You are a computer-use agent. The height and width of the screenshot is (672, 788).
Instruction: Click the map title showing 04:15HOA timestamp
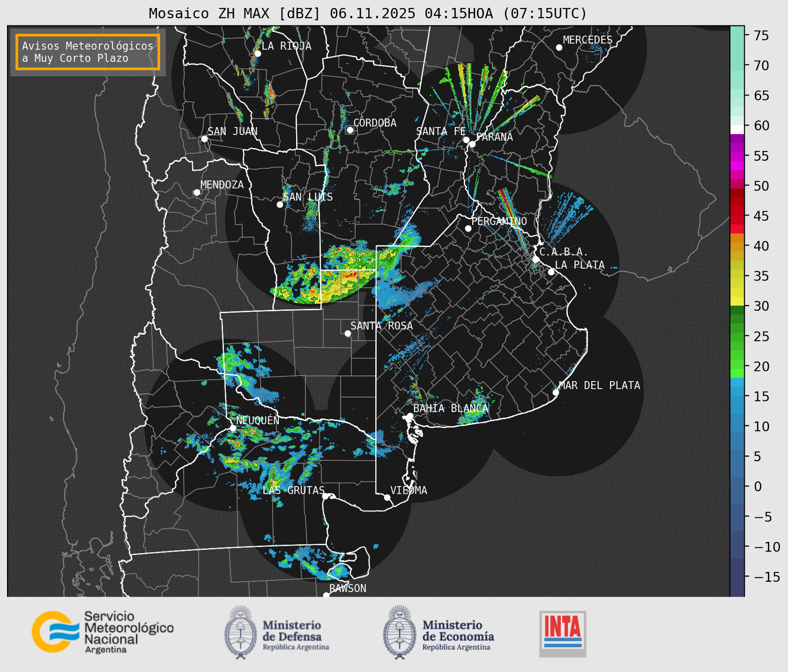tap(368, 14)
